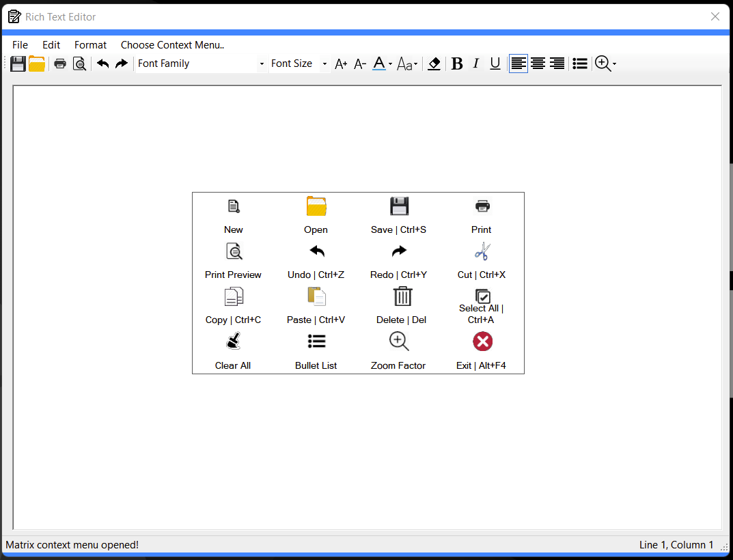Click Bullet List in matrix menu

[x=316, y=352]
